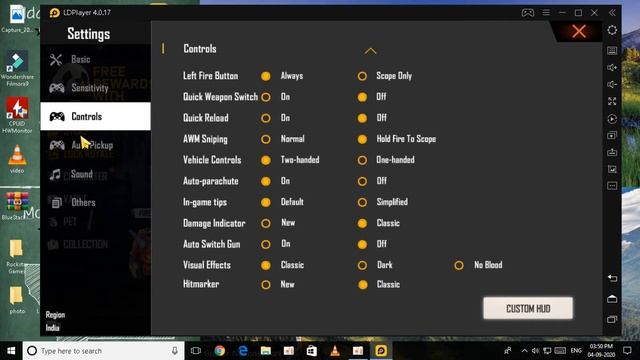
Task: Open CPUID HWMonitor desktop shortcut
Action: click(x=17, y=115)
